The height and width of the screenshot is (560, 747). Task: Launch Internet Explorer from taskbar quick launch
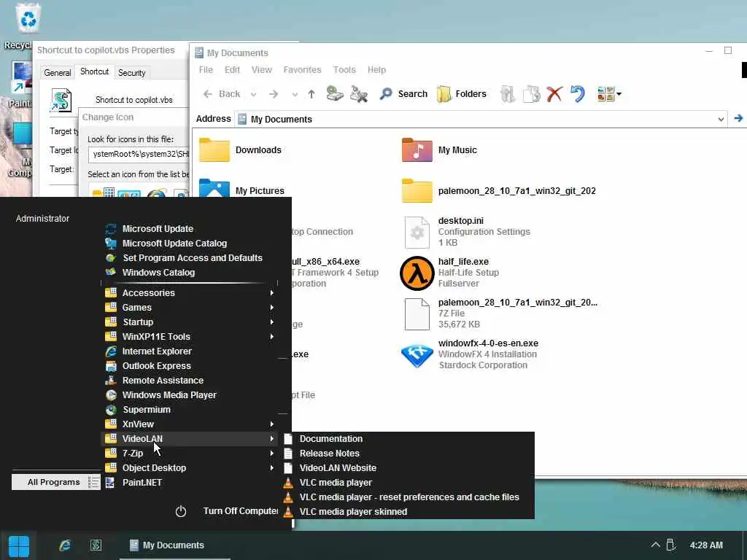point(65,545)
